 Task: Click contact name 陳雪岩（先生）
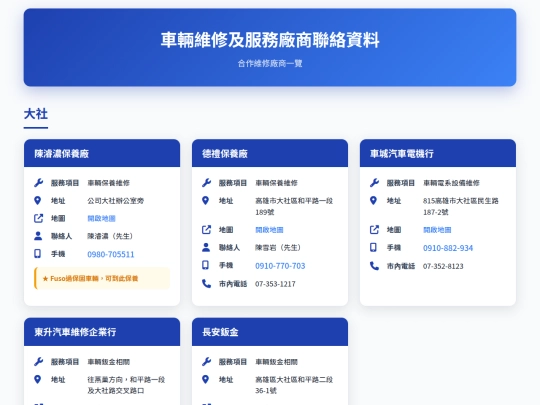pos(278,247)
